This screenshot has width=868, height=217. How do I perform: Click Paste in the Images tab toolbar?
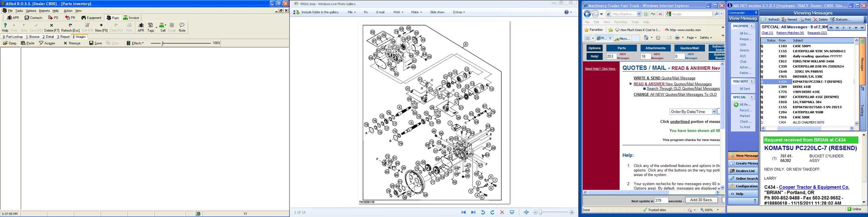point(28,43)
